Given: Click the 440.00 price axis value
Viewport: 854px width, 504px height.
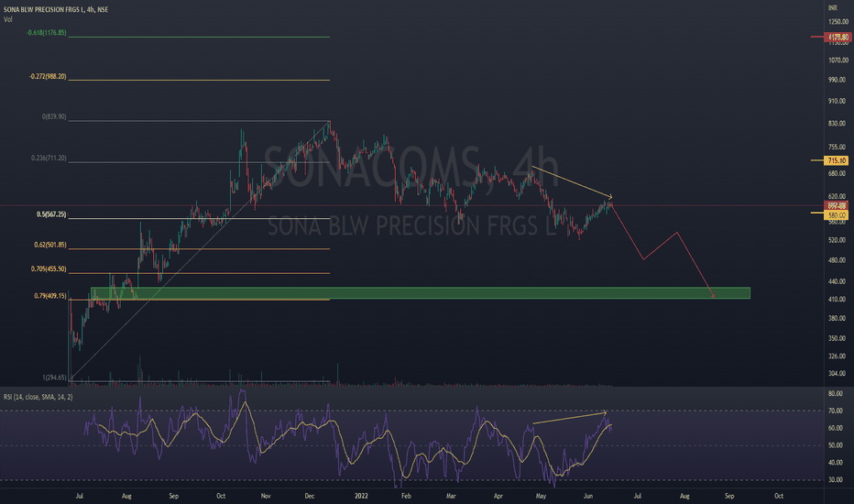Looking at the screenshot, I should 838,281.
